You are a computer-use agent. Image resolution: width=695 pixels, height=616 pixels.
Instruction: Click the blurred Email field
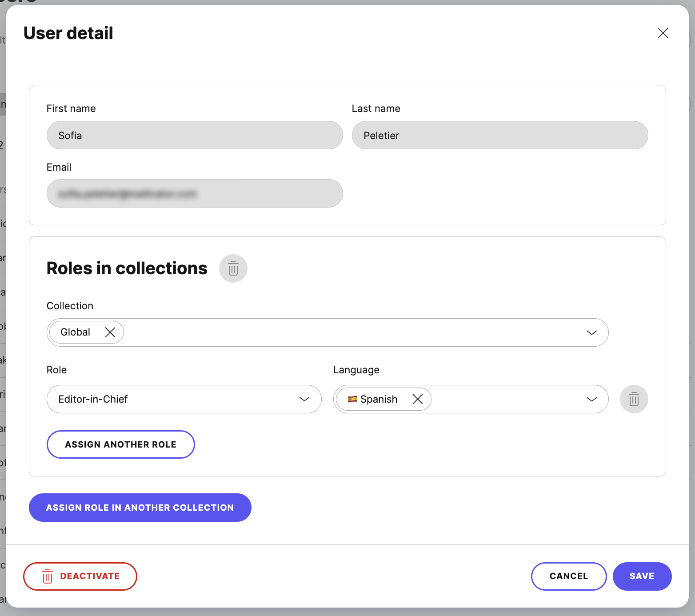194,193
